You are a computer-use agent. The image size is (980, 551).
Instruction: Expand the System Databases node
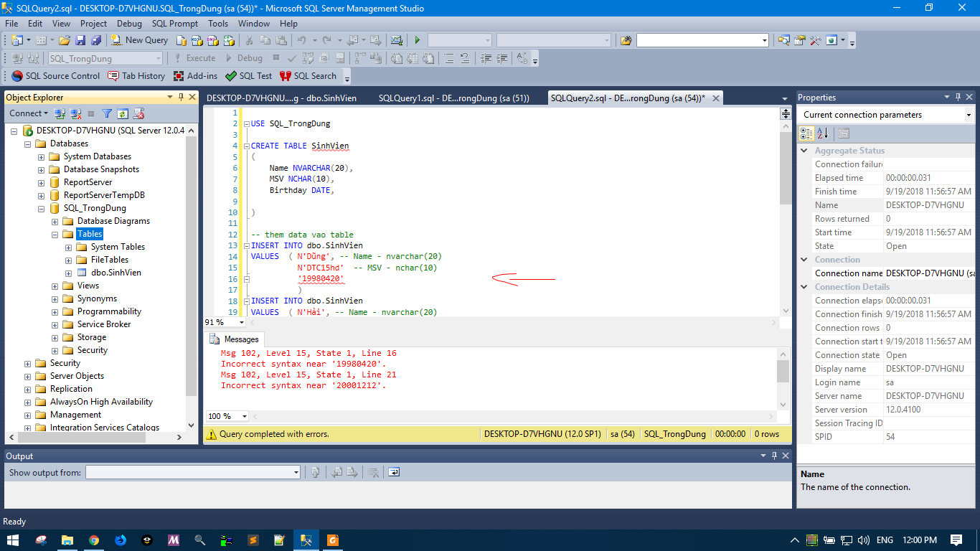(x=42, y=156)
